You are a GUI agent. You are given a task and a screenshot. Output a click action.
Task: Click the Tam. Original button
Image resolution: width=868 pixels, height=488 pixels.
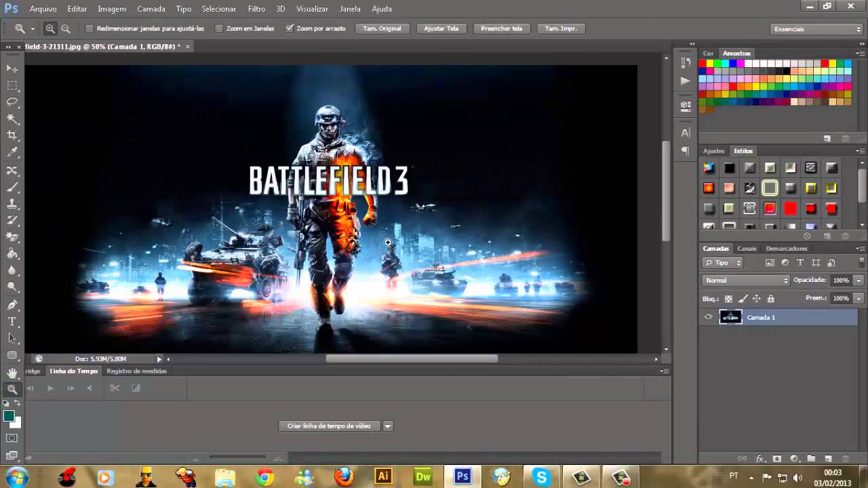click(x=382, y=28)
